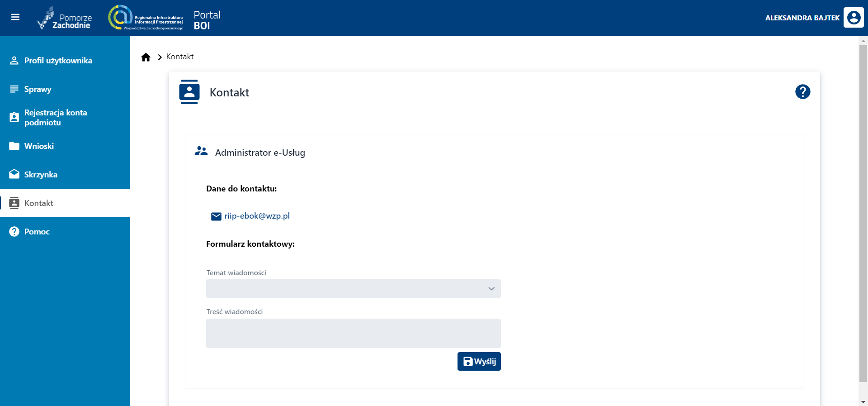The width and height of the screenshot is (868, 406).
Task: Click the Kontakt page header icon
Action: tap(189, 92)
